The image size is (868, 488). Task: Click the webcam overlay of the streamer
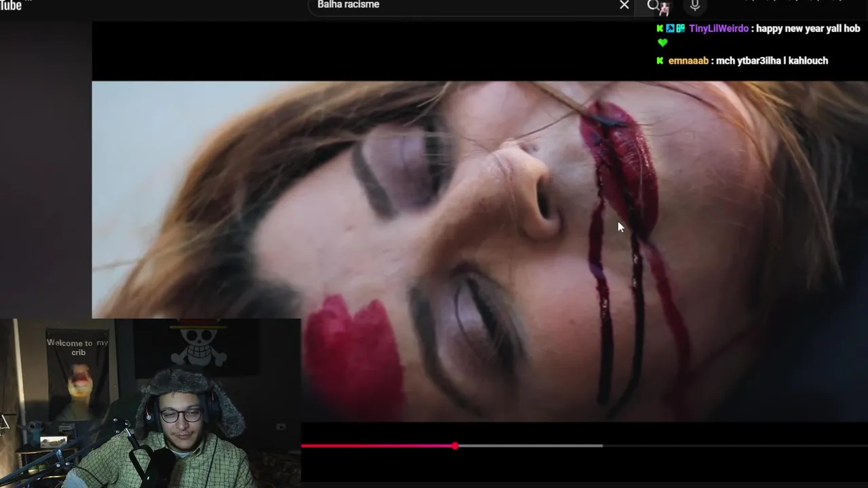(151, 403)
